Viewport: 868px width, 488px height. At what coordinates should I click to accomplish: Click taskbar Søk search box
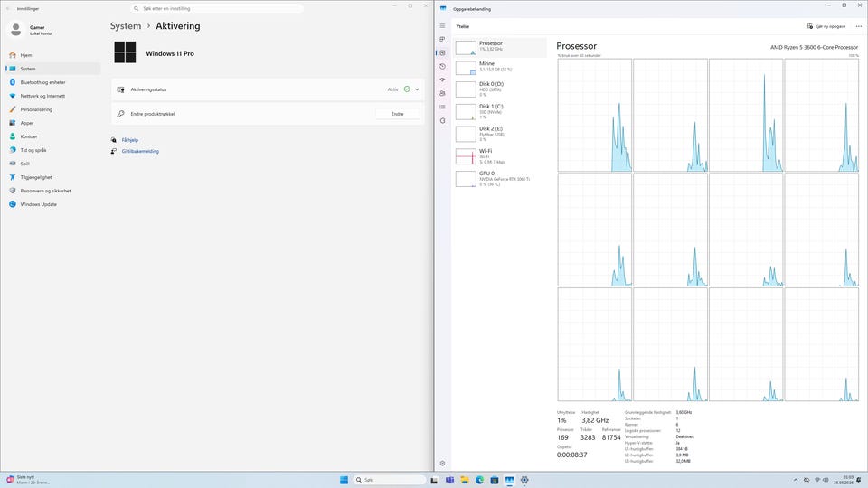click(390, 480)
